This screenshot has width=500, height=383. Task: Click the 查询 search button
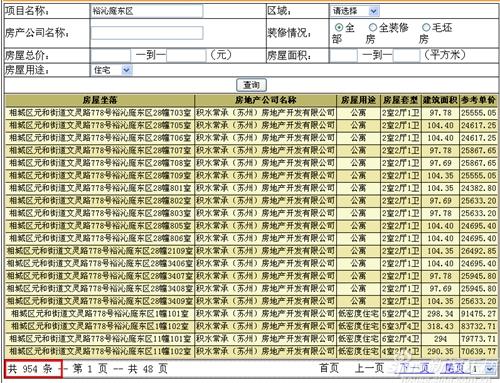pos(251,85)
